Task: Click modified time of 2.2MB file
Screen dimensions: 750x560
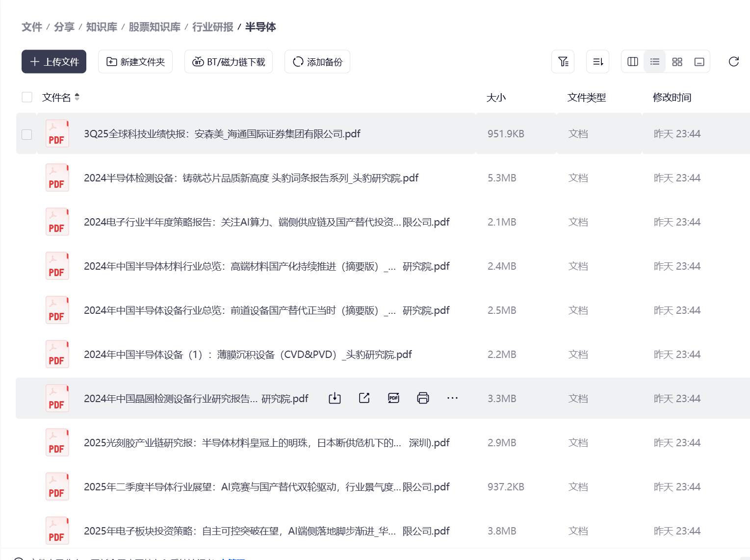Action: pos(677,355)
